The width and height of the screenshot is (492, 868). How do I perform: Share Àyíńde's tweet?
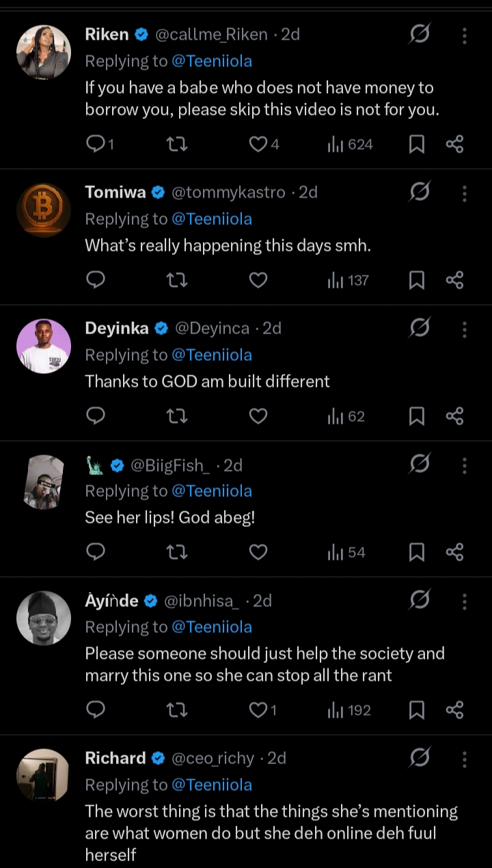pos(454,710)
